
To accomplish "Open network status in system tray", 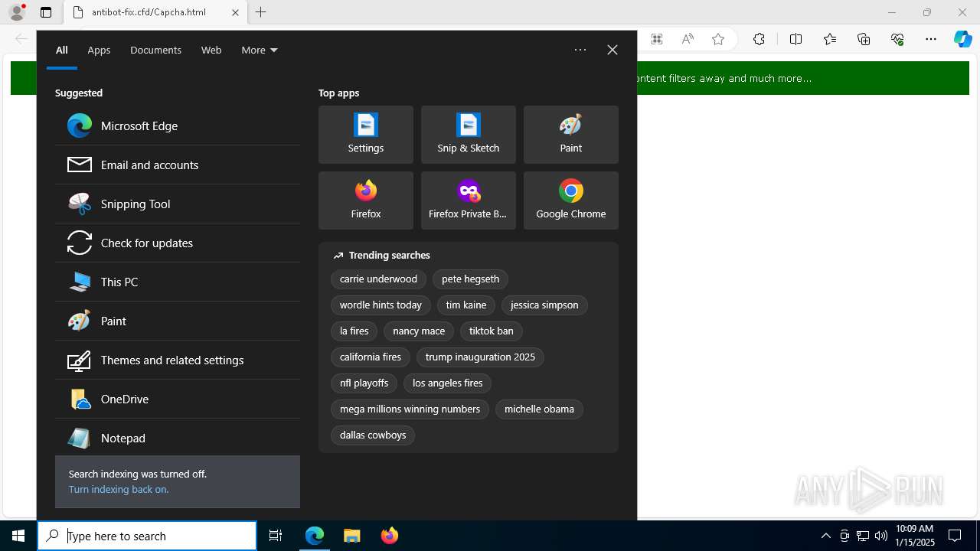I will tap(863, 536).
